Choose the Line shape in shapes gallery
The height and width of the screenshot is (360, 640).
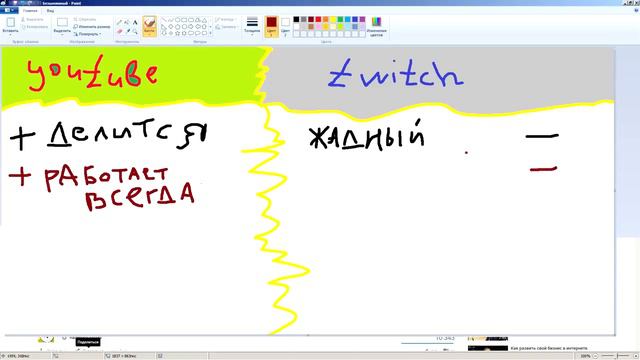coord(164,20)
